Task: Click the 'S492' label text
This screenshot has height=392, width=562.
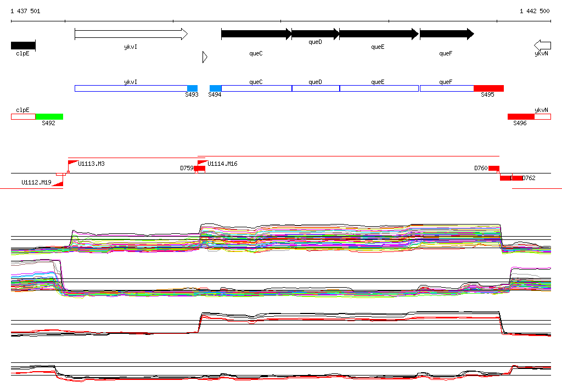Action: point(48,123)
